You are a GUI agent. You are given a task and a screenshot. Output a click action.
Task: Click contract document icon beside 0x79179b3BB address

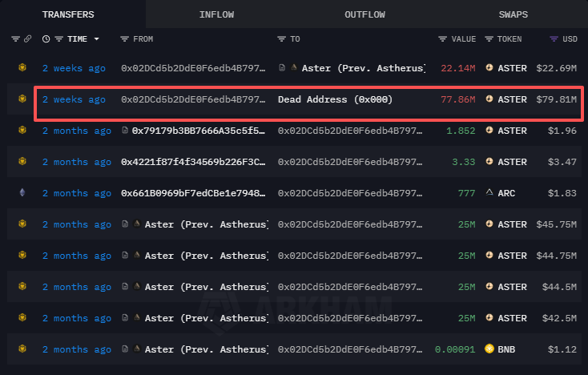pos(125,131)
